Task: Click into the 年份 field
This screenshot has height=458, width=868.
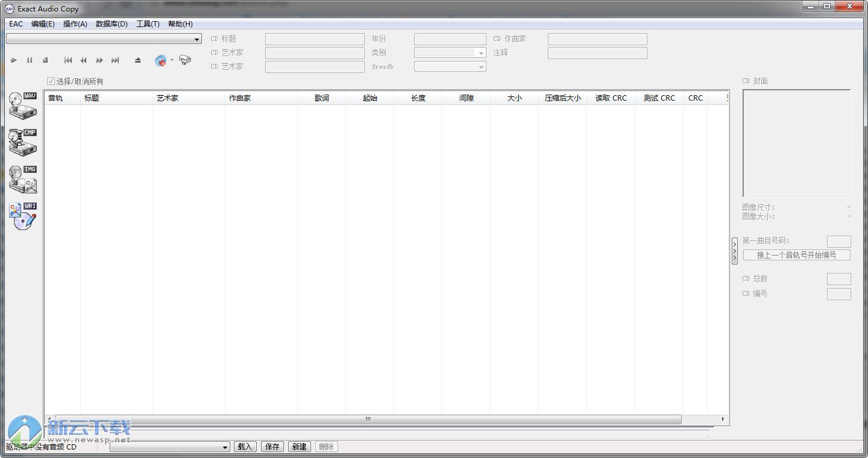Action: [450, 39]
